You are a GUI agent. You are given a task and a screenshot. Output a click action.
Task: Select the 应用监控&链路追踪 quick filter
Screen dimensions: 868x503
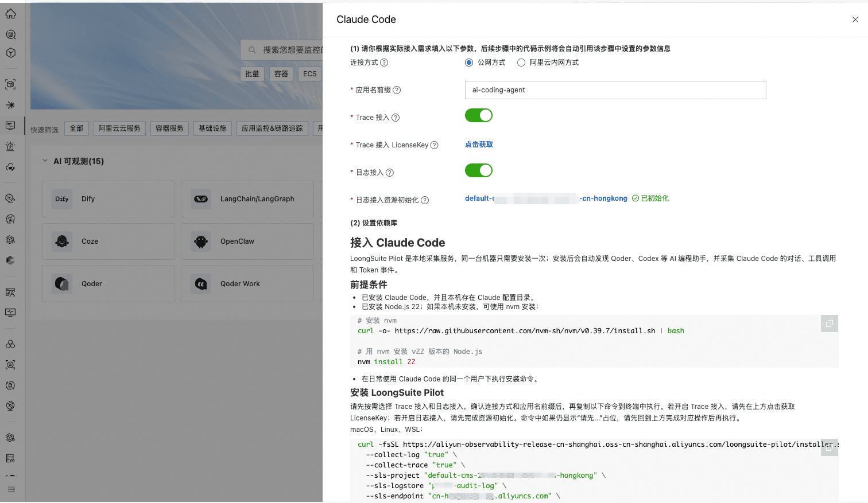(272, 128)
